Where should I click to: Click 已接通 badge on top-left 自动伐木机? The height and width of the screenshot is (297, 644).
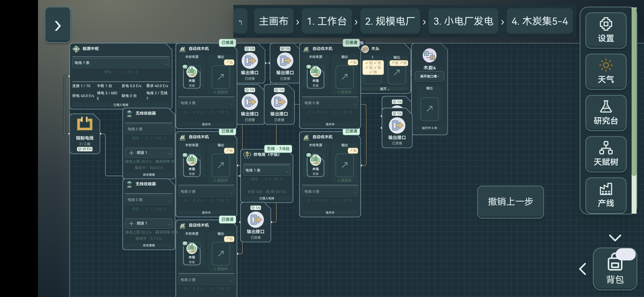click(228, 43)
